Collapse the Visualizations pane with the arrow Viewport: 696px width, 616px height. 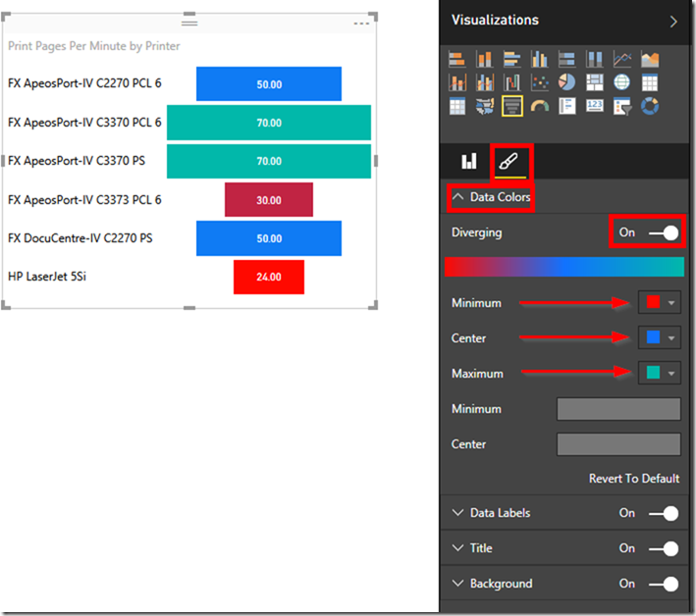coord(673,22)
